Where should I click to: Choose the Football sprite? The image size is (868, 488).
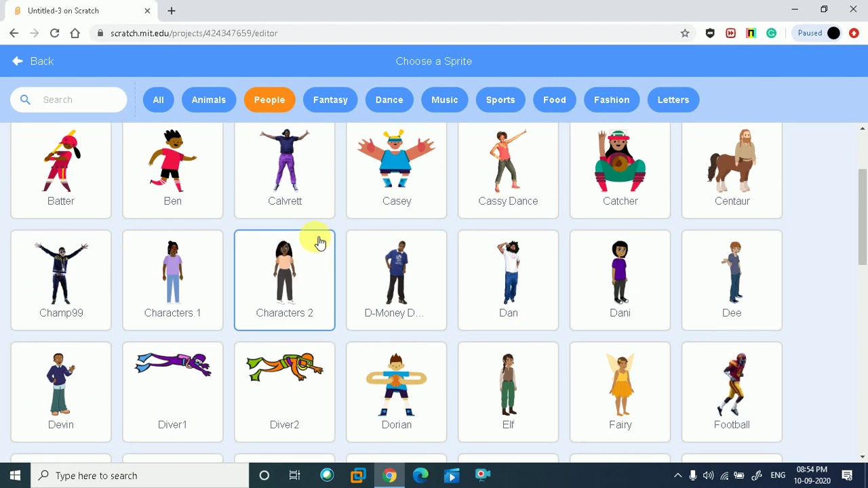coord(732,392)
